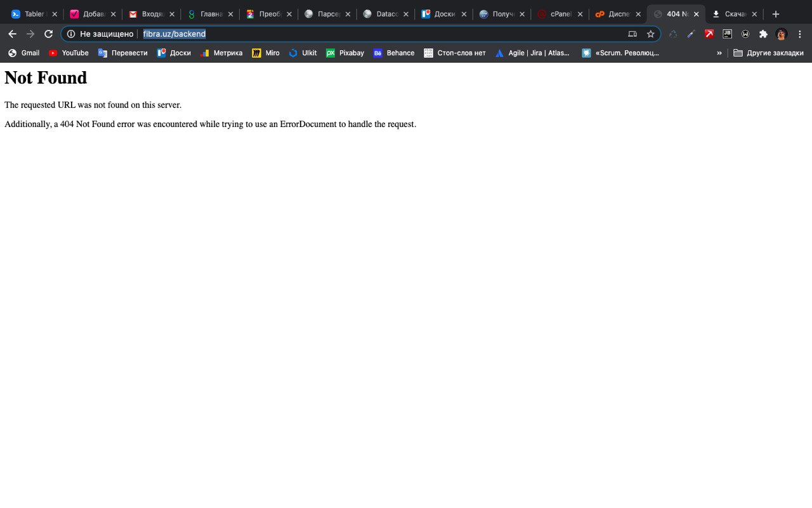Reload the current page
The height and width of the screenshot is (508, 812).
[49, 34]
